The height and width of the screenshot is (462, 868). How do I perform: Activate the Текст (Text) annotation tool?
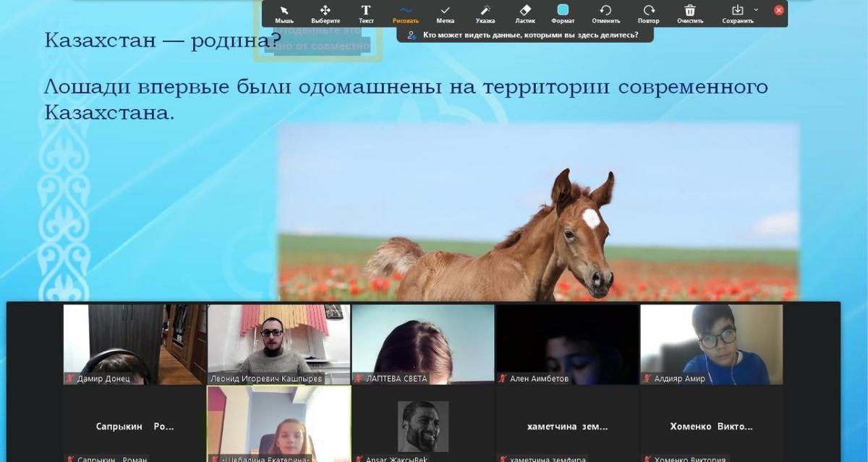coord(366,12)
